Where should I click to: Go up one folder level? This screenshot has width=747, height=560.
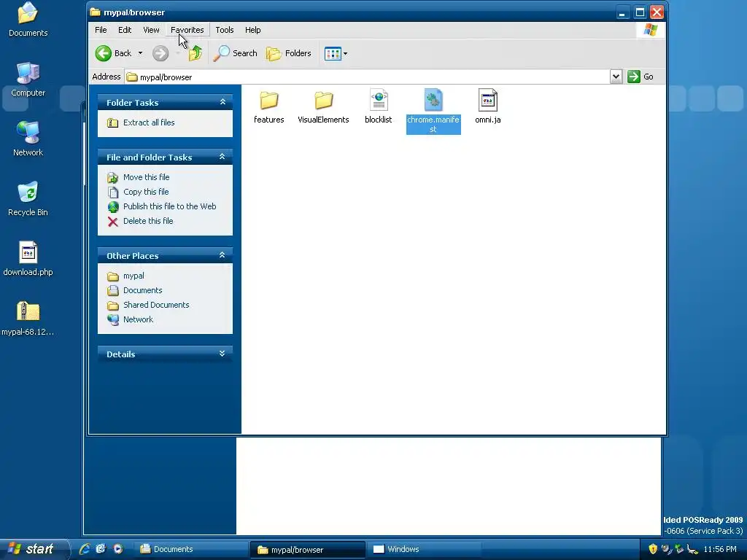[x=195, y=53]
